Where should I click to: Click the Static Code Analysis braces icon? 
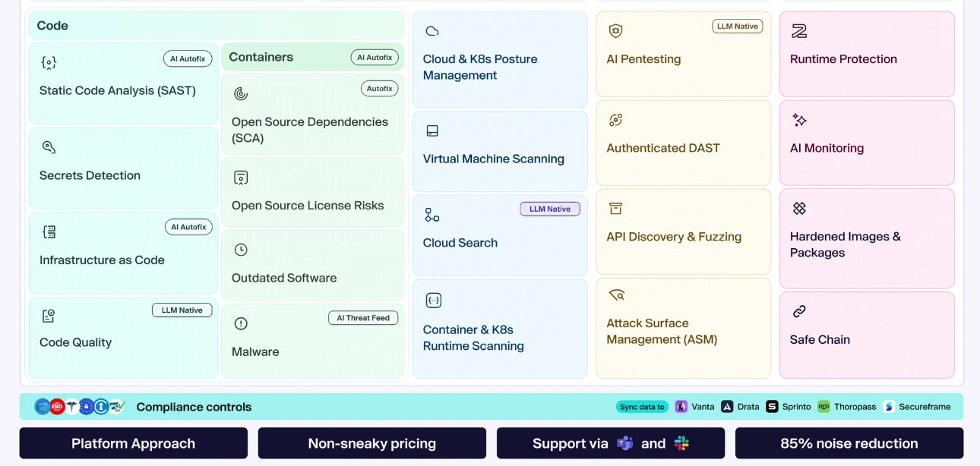tap(49, 63)
